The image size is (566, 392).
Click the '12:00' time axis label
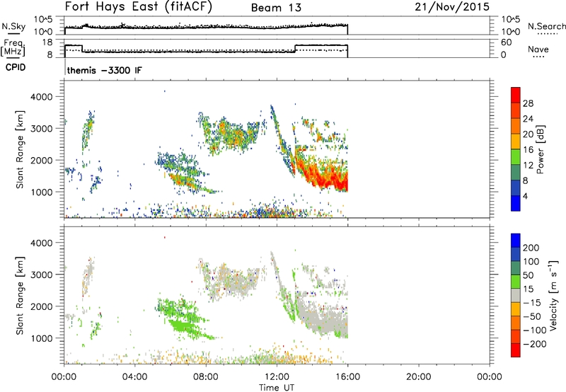277,377
